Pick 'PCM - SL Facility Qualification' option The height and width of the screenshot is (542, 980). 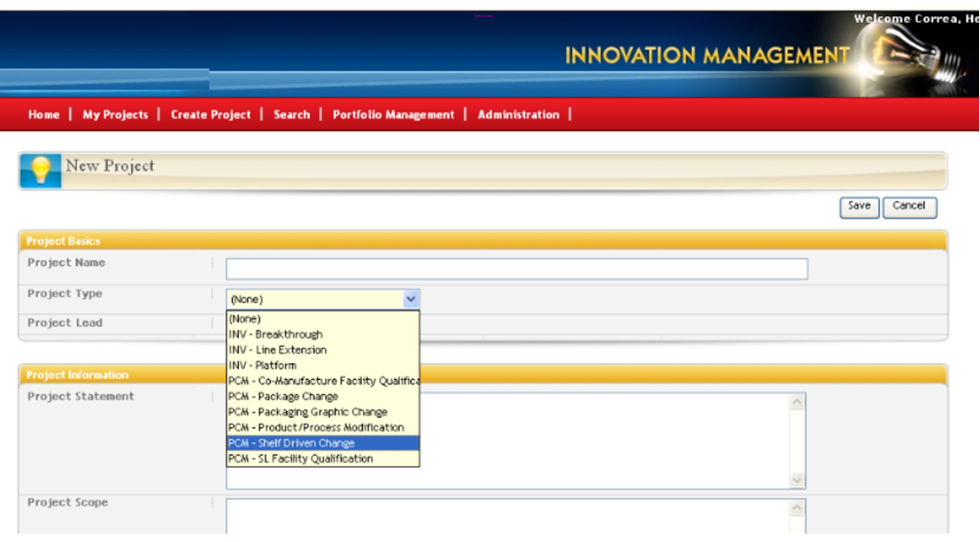pos(301,459)
